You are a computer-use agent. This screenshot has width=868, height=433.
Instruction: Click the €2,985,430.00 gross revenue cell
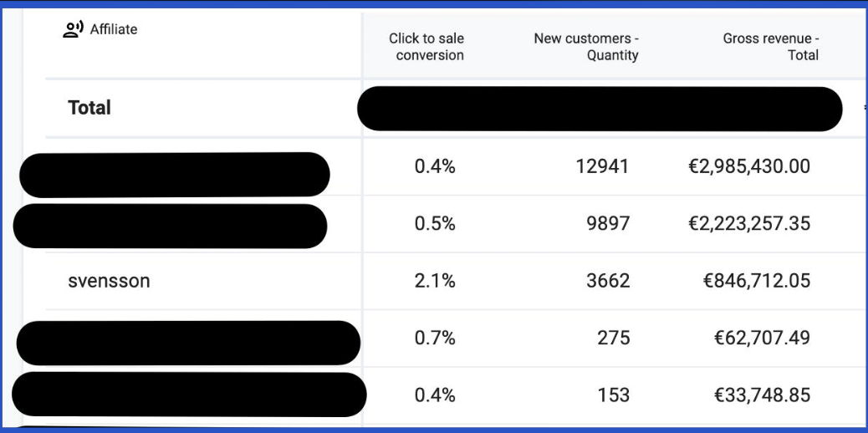pyautogui.click(x=749, y=166)
